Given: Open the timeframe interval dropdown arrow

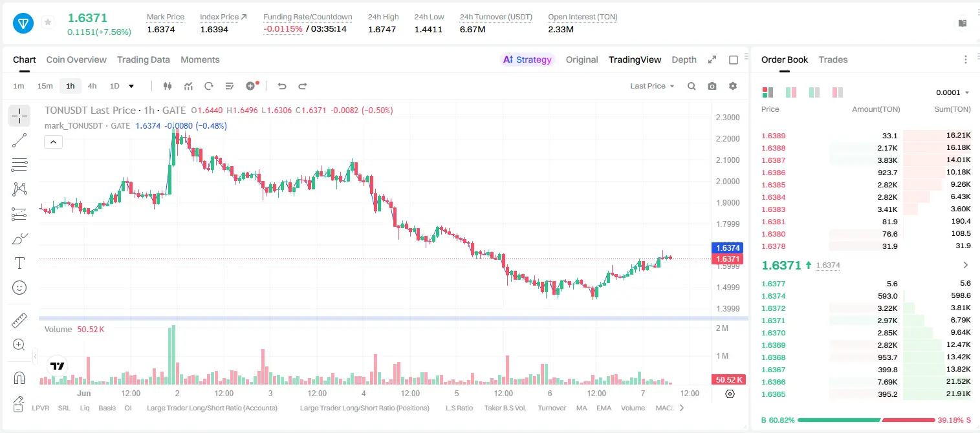Looking at the screenshot, I should 131,86.
